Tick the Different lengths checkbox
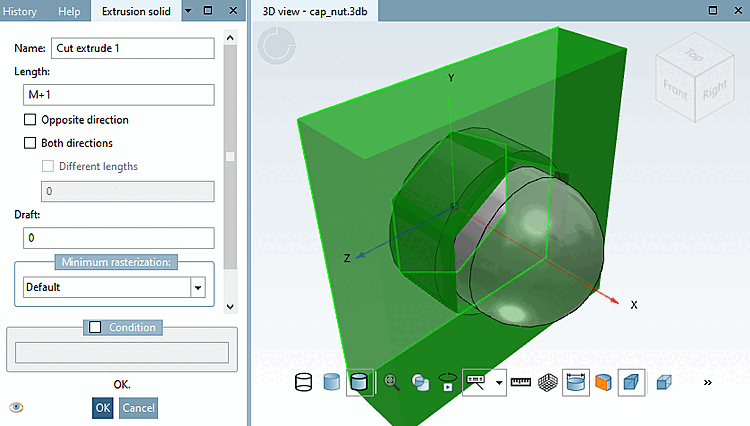 (x=48, y=166)
